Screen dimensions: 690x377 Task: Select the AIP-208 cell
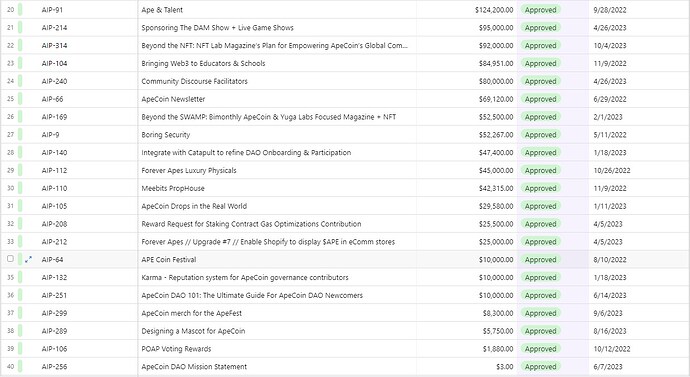tap(54, 224)
